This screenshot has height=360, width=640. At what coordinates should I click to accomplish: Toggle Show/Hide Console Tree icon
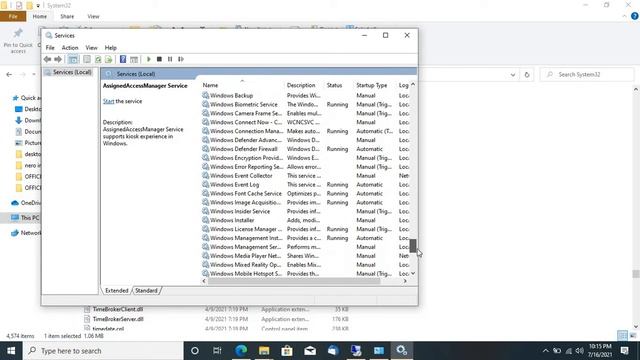coord(73,59)
